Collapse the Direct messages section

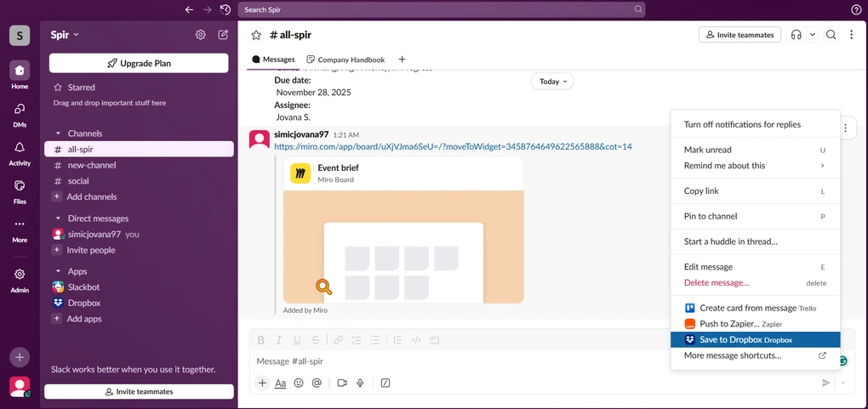click(58, 219)
